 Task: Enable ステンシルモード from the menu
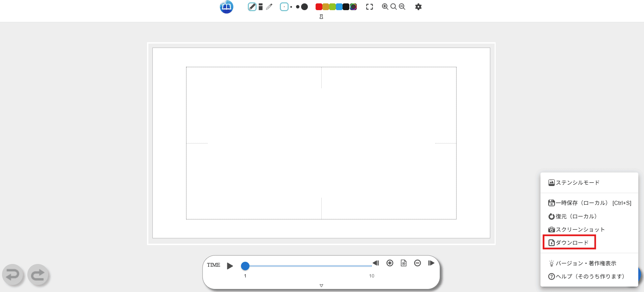[577, 183]
